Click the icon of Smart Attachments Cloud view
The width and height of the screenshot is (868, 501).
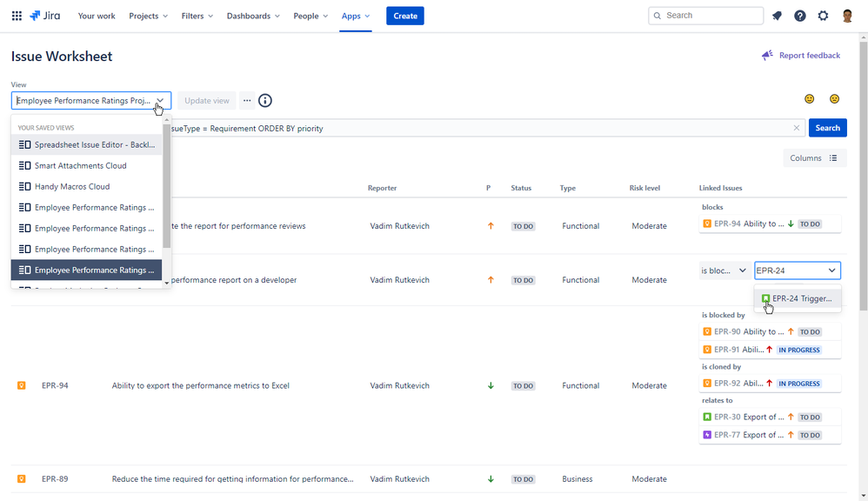(25, 165)
